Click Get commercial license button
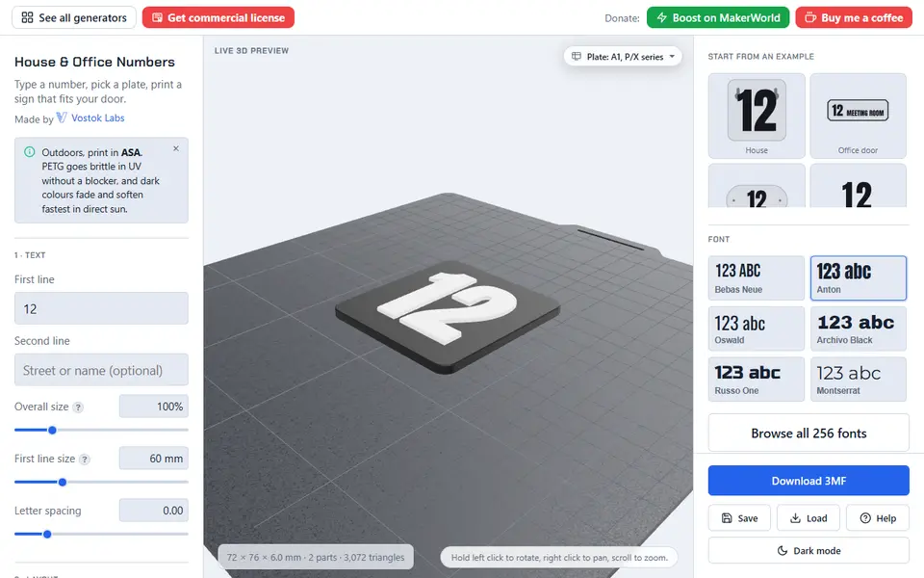The height and width of the screenshot is (578, 924). click(x=218, y=17)
